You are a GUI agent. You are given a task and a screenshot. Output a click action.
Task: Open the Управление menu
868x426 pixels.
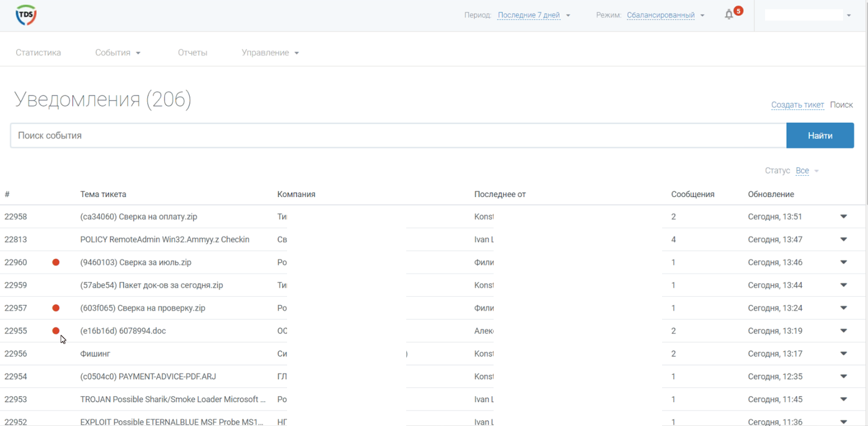tap(270, 52)
